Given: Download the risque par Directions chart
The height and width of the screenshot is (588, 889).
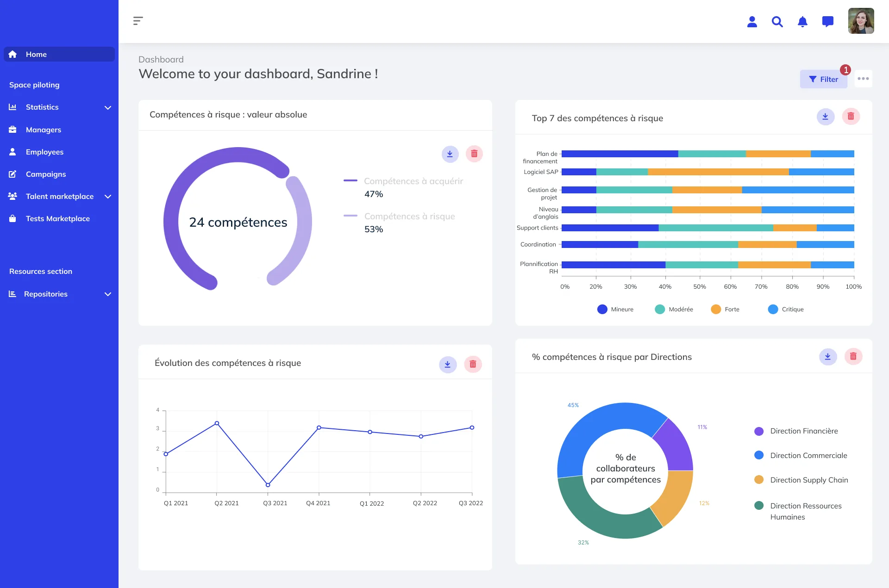Looking at the screenshot, I should pyautogui.click(x=828, y=357).
